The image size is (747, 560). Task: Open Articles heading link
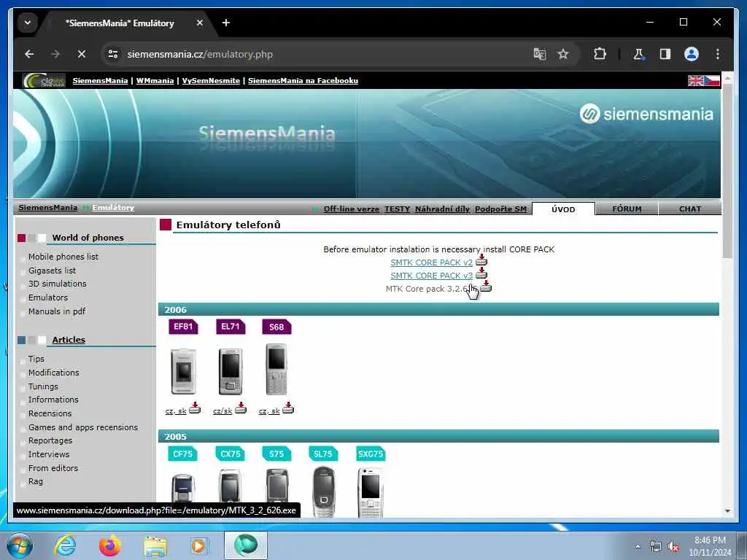coord(69,340)
